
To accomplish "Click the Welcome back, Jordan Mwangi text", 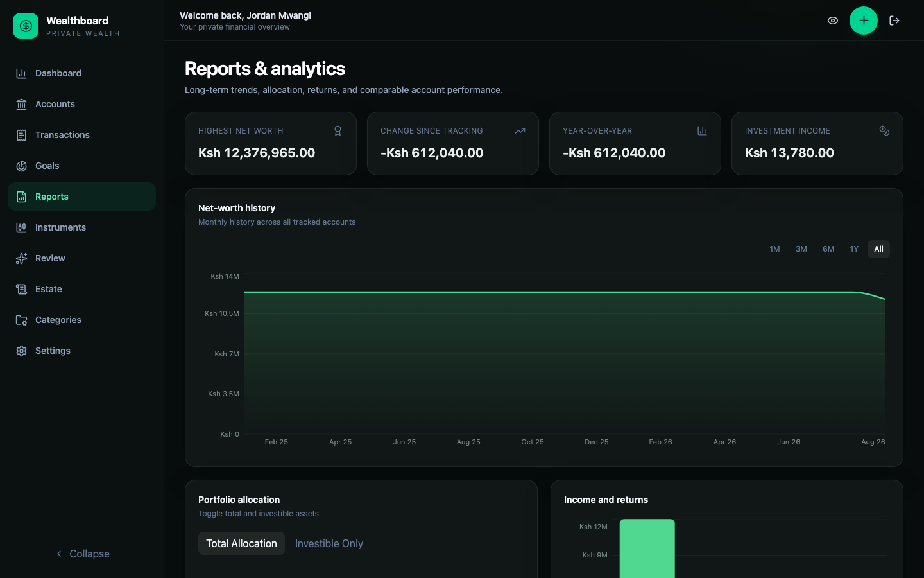I will click(x=245, y=15).
